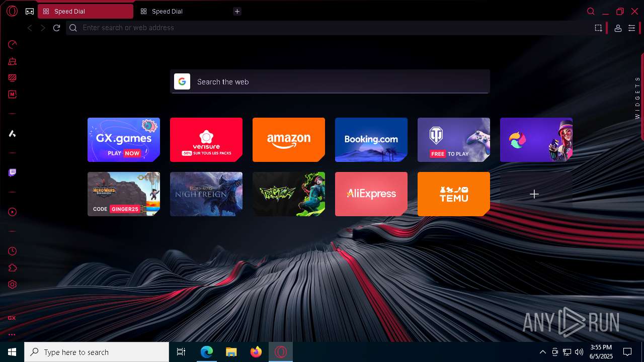Screen dimensions: 644x362
Task: Open GX Corner gamepad icon
Action: click(x=30, y=11)
